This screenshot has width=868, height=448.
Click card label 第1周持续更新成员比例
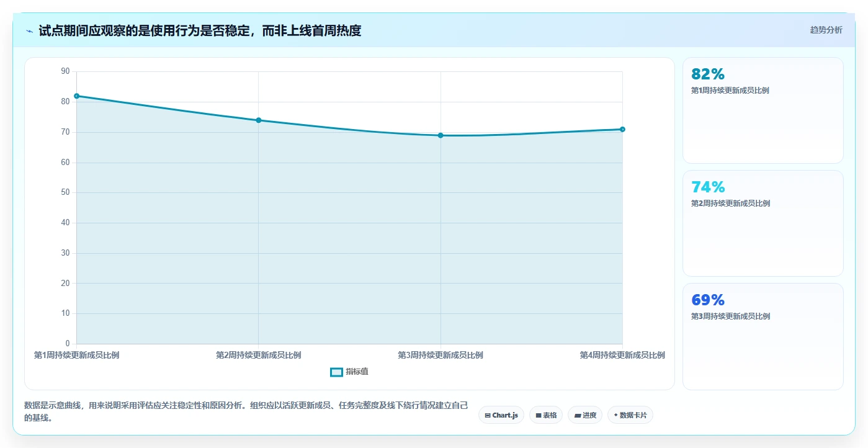[x=730, y=91]
